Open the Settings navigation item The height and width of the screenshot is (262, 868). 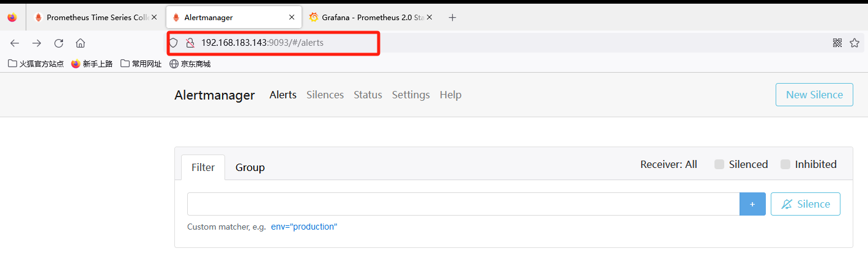pos(411,95)
